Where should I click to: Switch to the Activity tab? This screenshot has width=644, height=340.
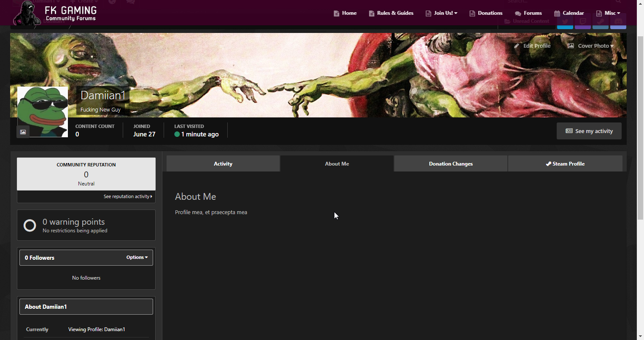pyautogui.click(x=223, y=163)
